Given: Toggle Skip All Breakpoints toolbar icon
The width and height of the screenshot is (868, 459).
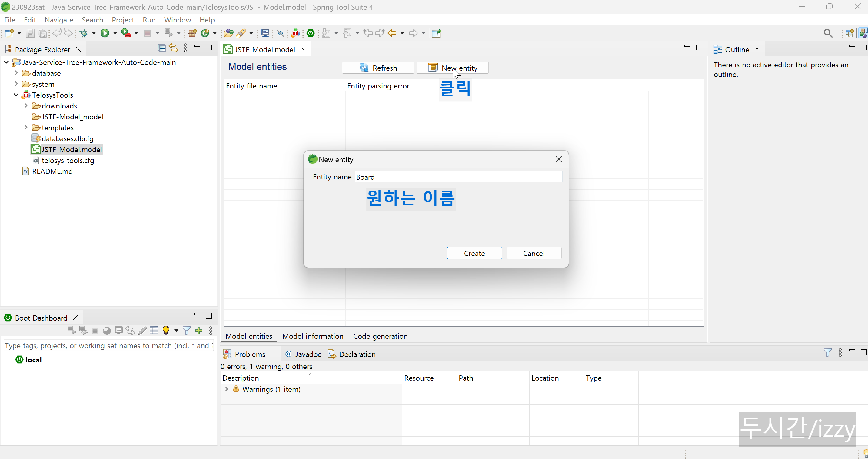Looking at the screenshot, I should [280, 33].
